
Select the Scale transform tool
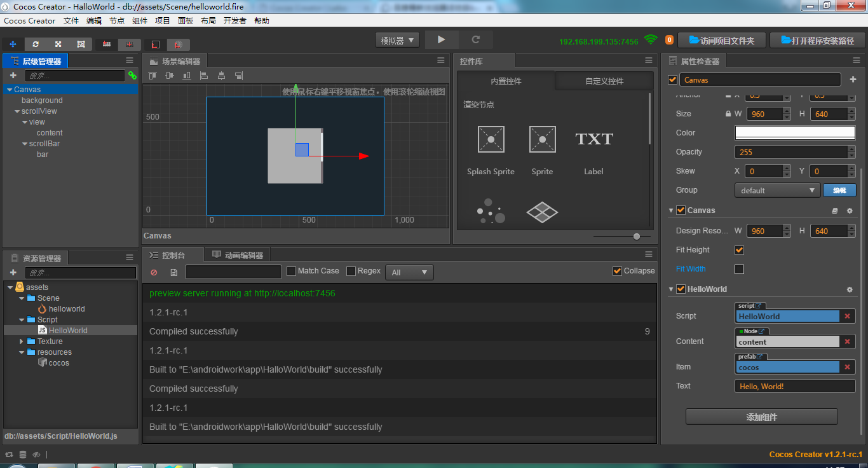(58, 44)
